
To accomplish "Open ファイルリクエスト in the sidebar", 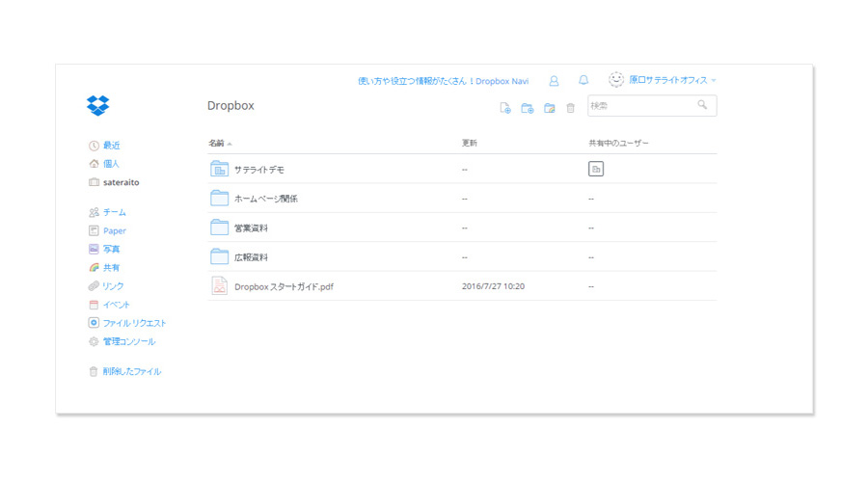I will click(134, 323).
